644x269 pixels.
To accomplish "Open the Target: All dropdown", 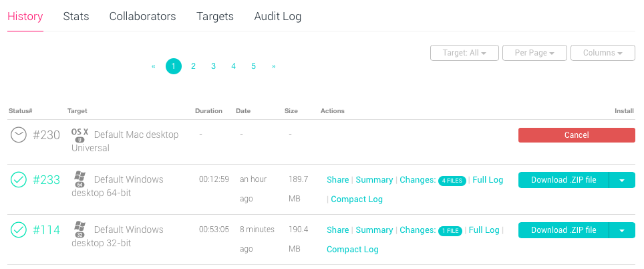I will [464, 53].
